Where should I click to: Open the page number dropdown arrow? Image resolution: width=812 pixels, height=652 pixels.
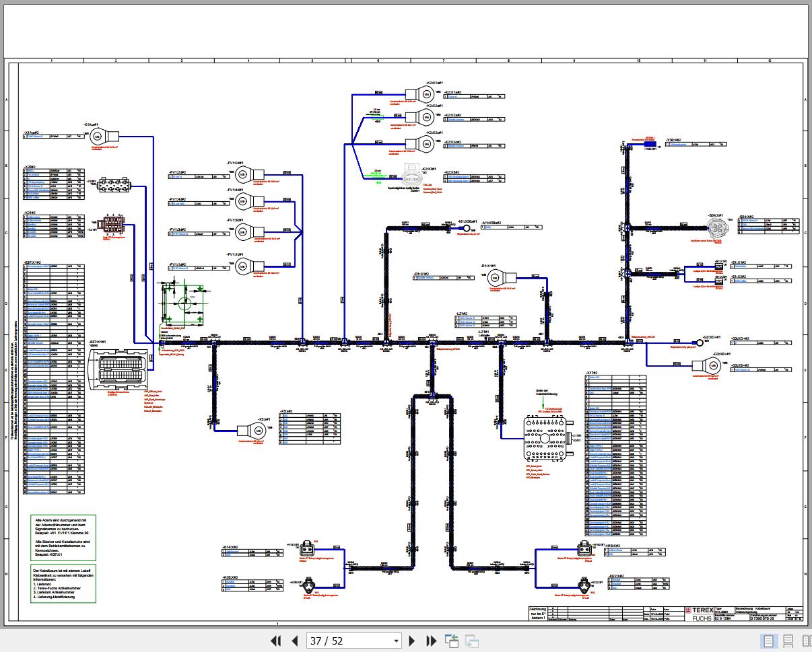(396, 641)
